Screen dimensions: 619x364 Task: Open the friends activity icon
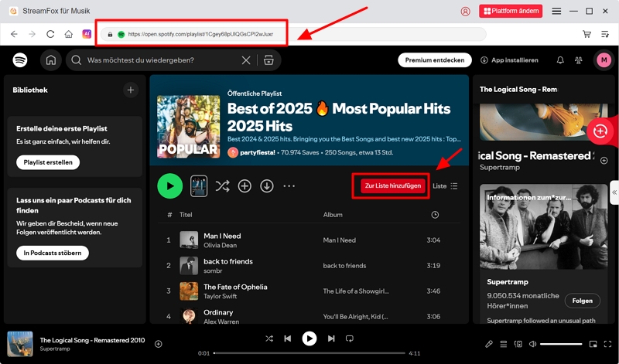pos(579,60)
